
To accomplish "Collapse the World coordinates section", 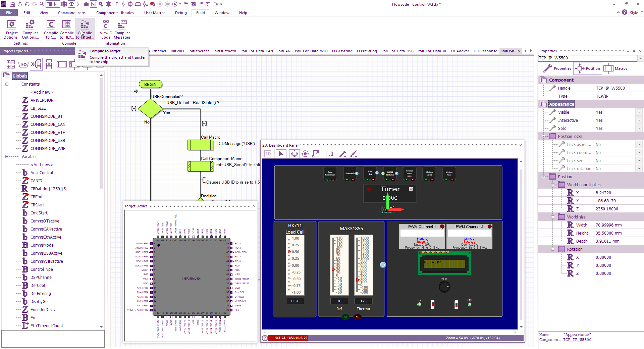I will pyautogui.click(x=553, y=185).
